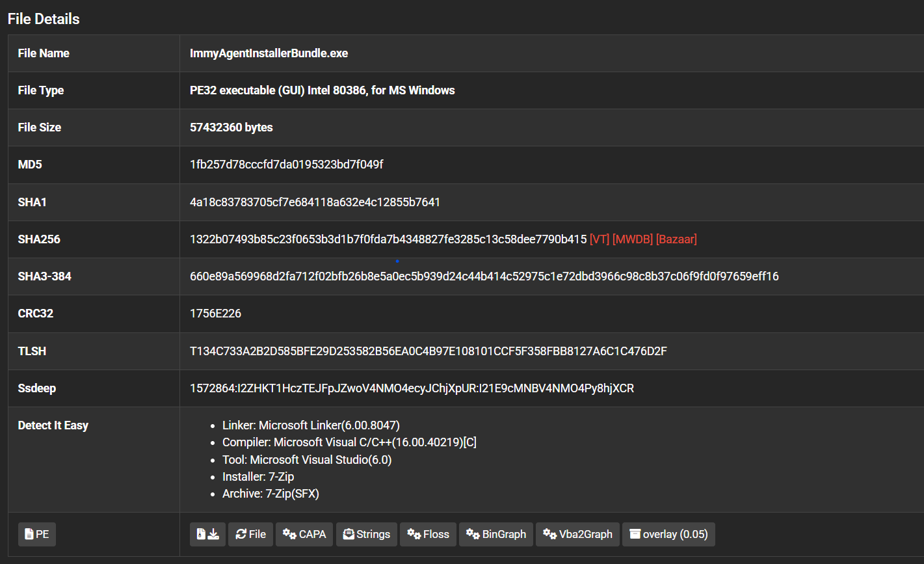924x564 pixels.
Task: Open the [VT] VirusTotal link
Action: point(599,239)
